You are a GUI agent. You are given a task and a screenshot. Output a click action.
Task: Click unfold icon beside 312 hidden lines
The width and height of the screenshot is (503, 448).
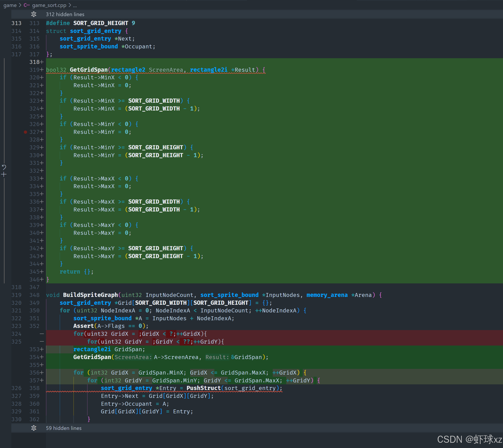(34, 14)
